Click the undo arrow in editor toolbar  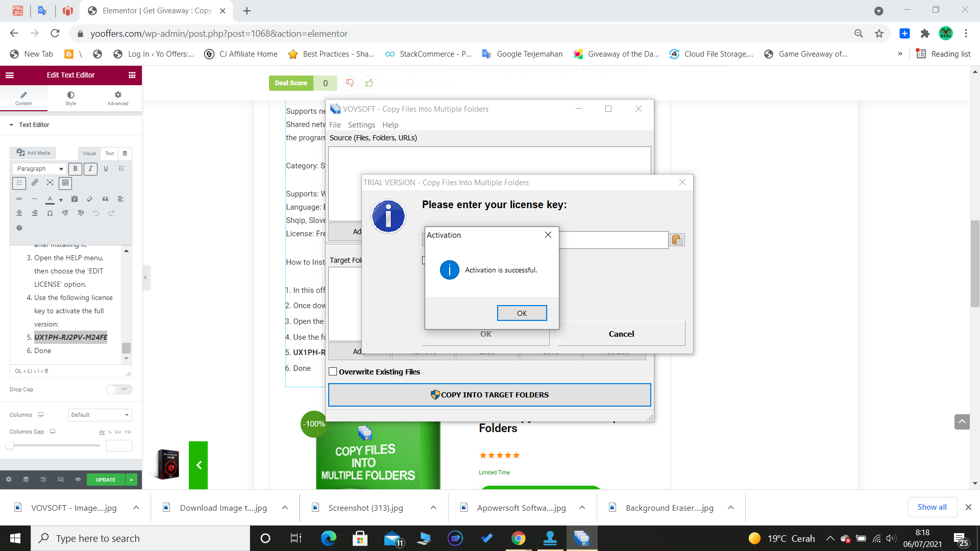pyautogui.click(x=96, y=213)
